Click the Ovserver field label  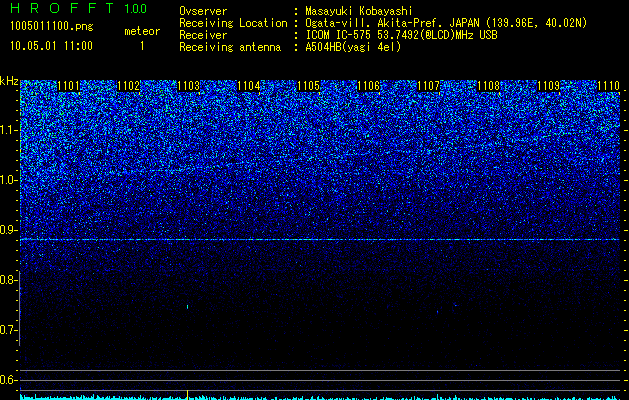click(x=203, y=11)
